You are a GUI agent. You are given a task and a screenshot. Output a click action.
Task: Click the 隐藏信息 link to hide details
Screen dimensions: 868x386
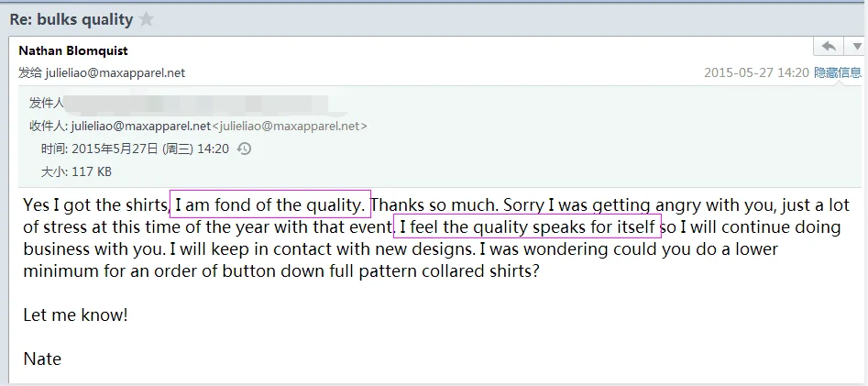tap(838, 72)
